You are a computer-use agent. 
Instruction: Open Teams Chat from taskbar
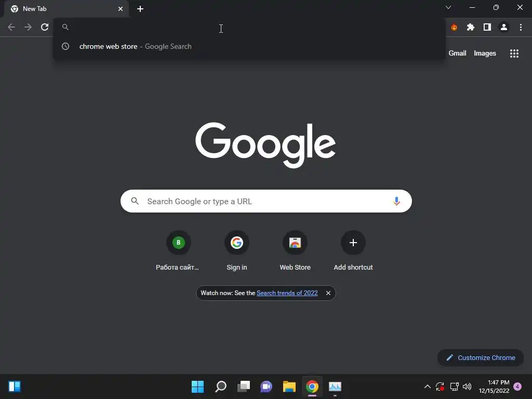point(267,387)
